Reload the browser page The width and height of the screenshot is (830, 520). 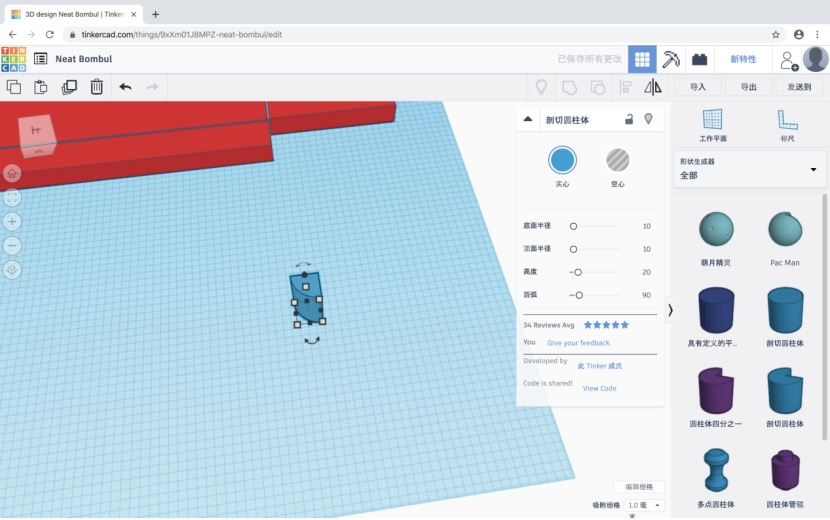click(x=50, y=34)
